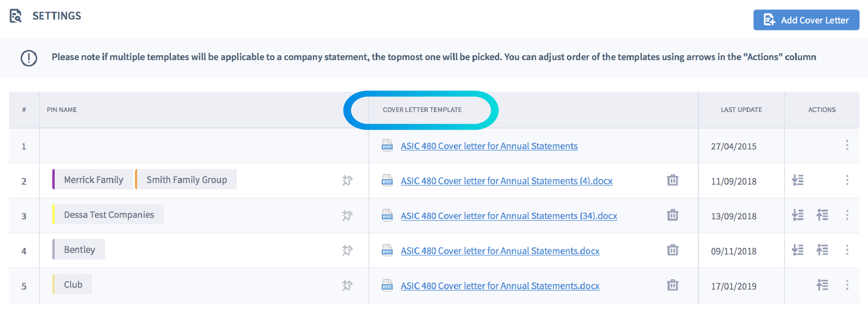
Task: Click the doc file icon in Bentley row
Action: (x=387, y=250)
